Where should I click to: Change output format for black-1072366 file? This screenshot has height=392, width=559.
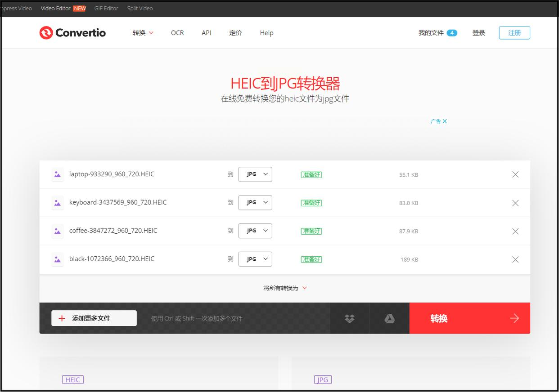coord(255,259)
